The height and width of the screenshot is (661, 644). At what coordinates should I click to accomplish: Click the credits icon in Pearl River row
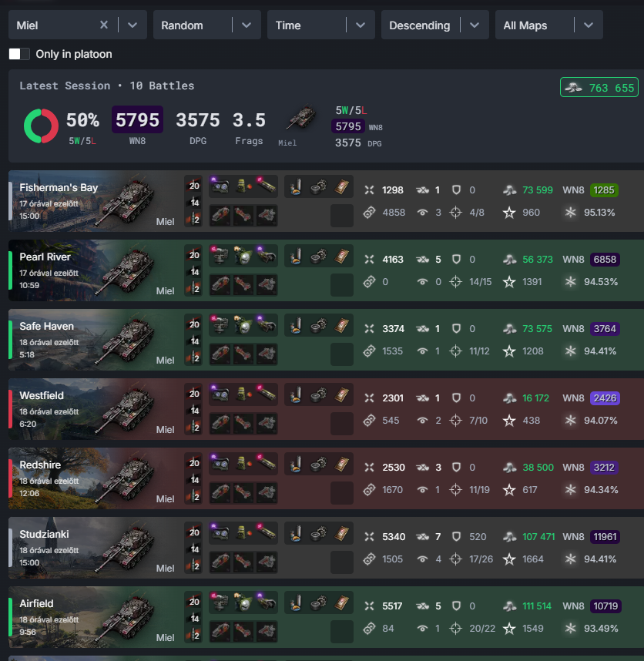tap(509, 260)
